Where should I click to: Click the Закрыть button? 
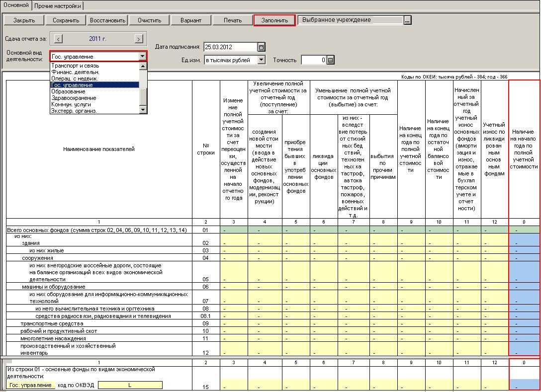click(x=24, y=20)
